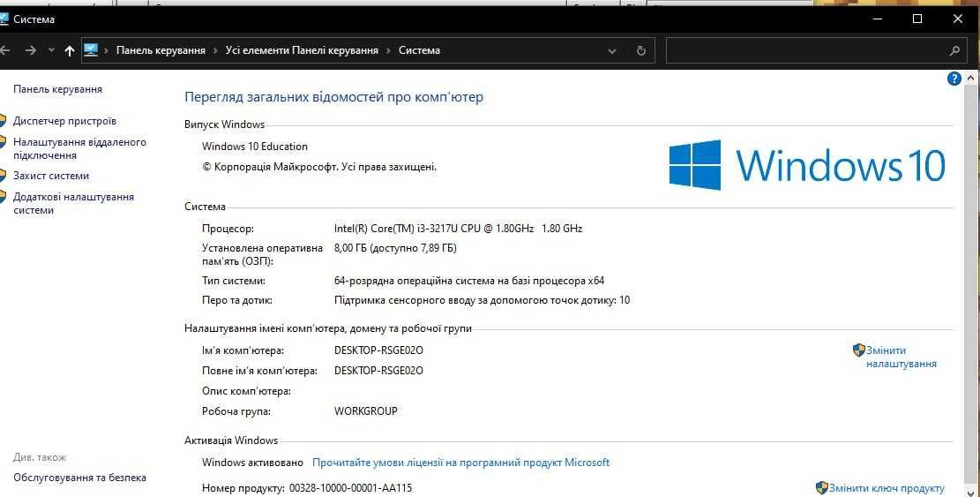Select Підтримка сенсорного вводу text

pyautogui.click(x=482, y=300)
